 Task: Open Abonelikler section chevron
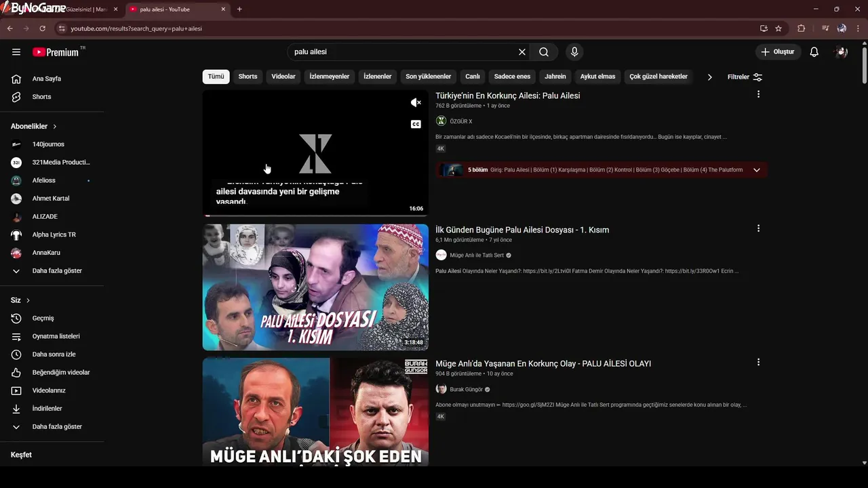(55, 127)
